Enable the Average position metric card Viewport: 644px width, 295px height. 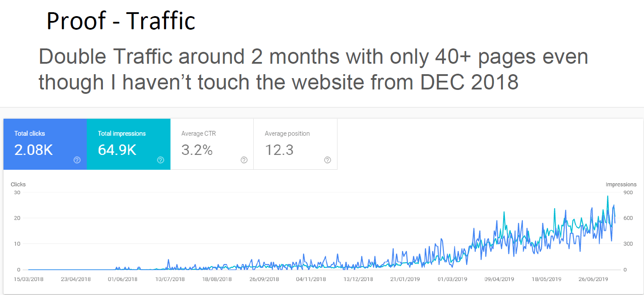(295, 144)
